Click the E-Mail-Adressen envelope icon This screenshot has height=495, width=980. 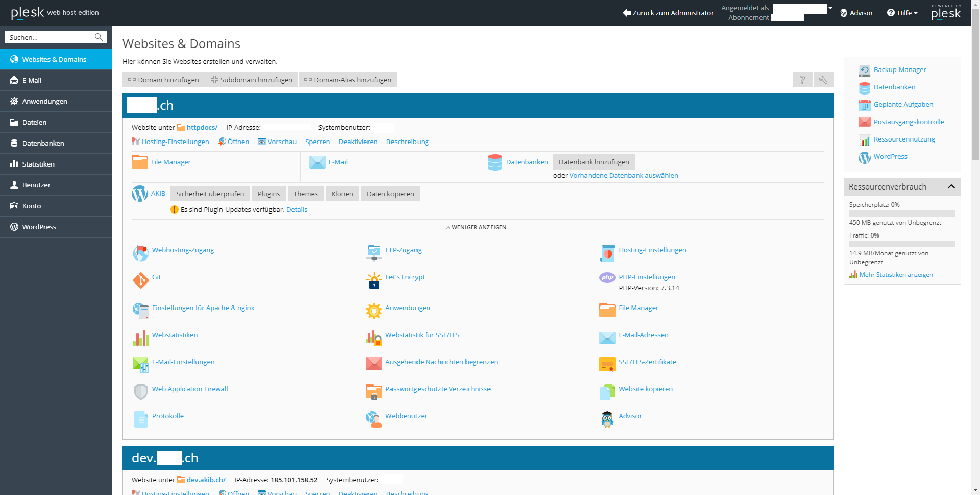(x=607, y=338)
